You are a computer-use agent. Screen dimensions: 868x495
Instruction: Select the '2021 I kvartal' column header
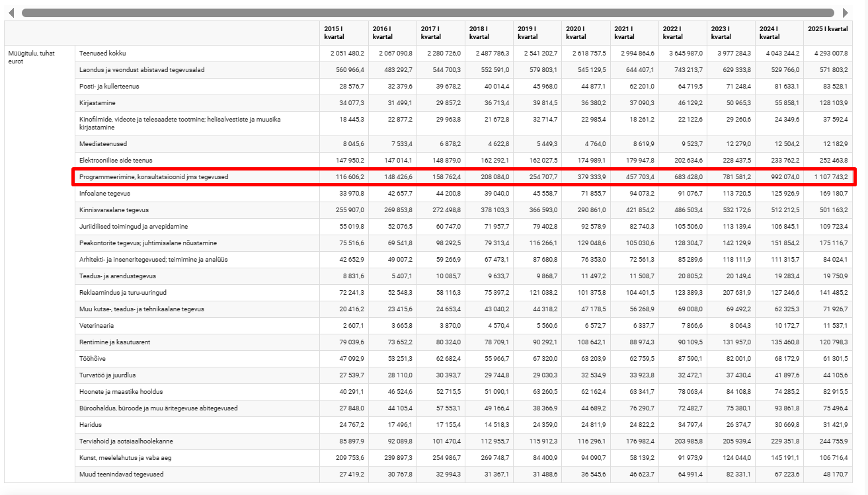coord(635,33)
